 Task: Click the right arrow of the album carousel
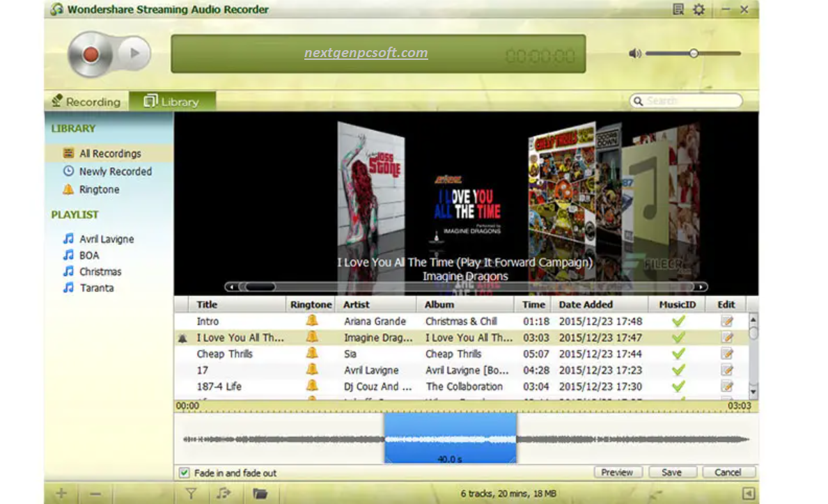(702, 286)
